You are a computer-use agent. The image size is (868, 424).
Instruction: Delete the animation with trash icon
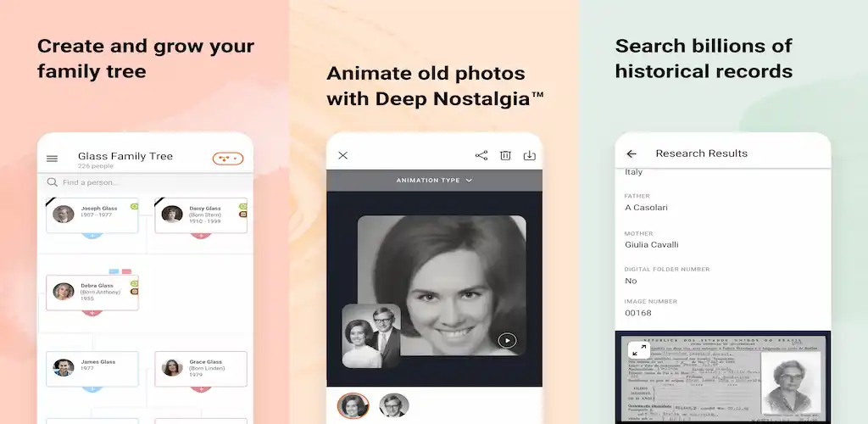(505, 155)
